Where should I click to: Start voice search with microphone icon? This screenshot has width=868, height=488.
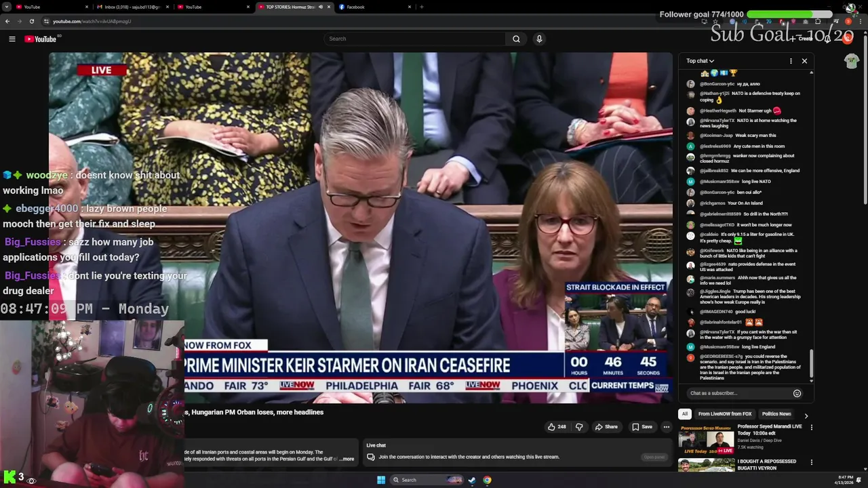click(539, 39)
